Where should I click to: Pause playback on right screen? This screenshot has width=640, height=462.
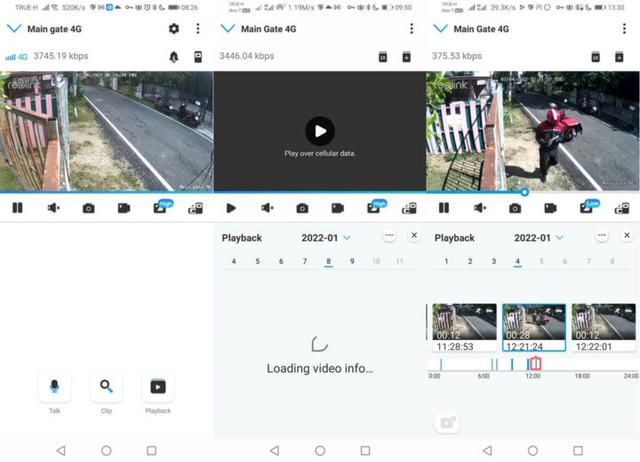pos(444,208)
